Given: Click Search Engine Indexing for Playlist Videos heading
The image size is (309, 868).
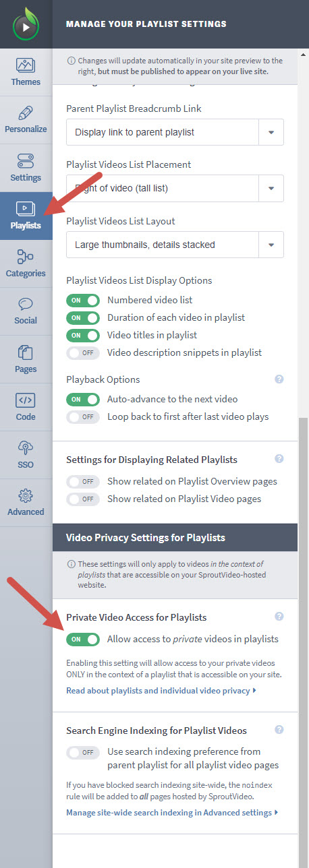Looking at the screenshot, I should click(x=157, y=731).
